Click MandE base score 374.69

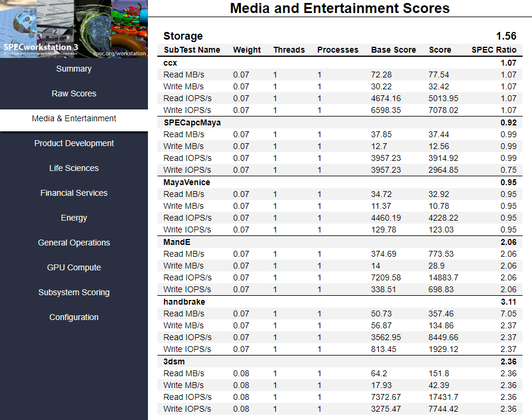(x=383, y=254)
